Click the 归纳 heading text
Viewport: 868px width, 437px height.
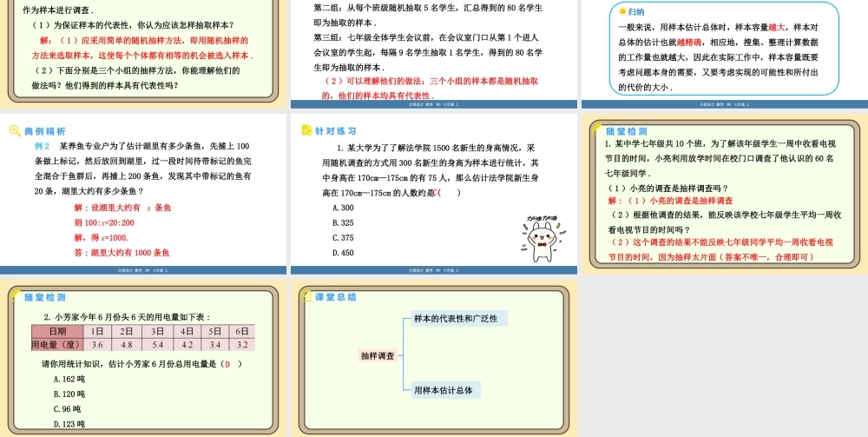(636, 11)
